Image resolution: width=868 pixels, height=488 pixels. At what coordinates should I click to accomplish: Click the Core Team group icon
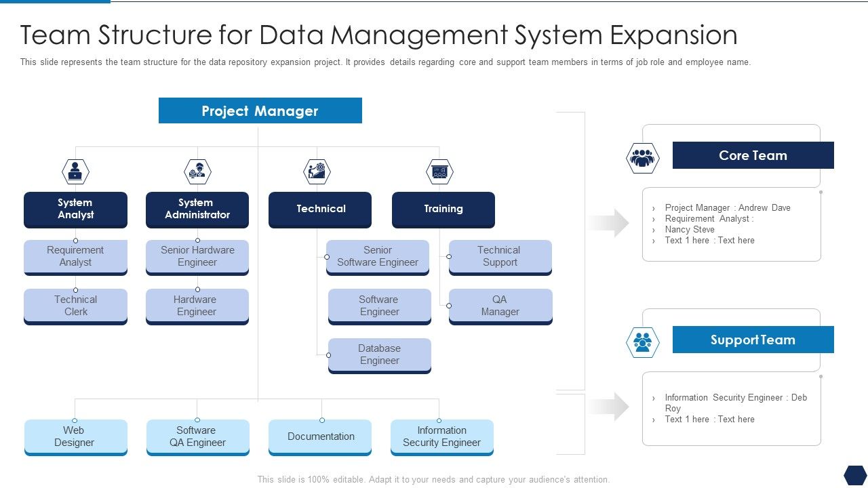coord(642,158)
